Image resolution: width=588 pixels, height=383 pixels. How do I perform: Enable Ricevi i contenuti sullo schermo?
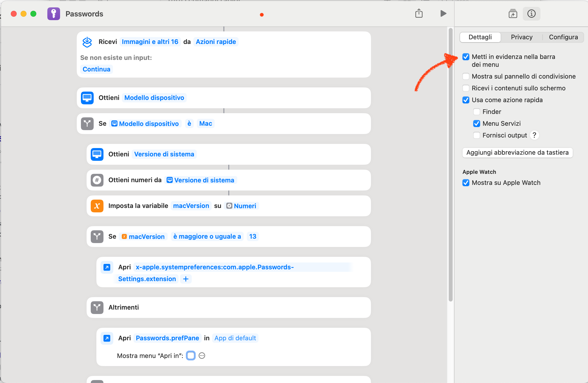(466, 88)
